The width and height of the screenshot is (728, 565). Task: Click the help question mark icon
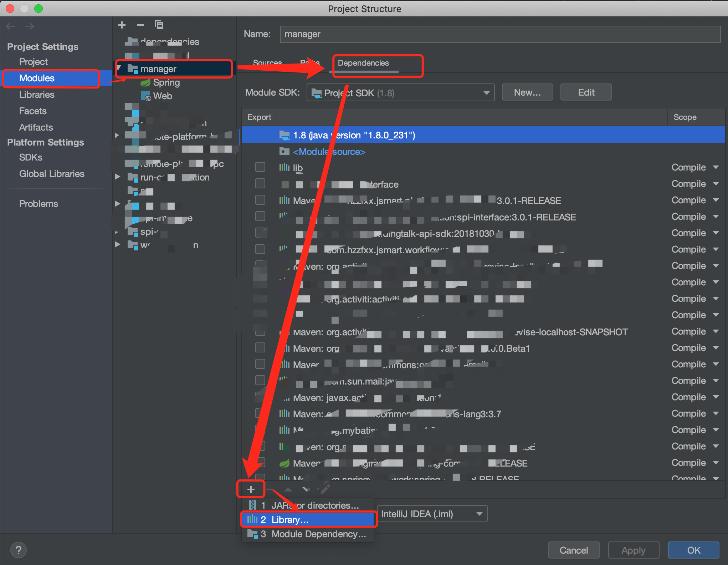[19, 550]
